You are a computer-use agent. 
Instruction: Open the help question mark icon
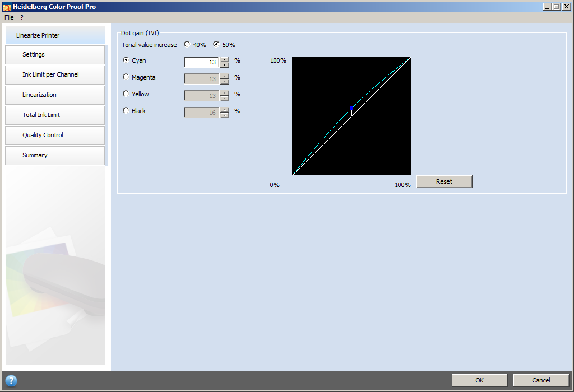pyautogui.click(x=11, y=381)
